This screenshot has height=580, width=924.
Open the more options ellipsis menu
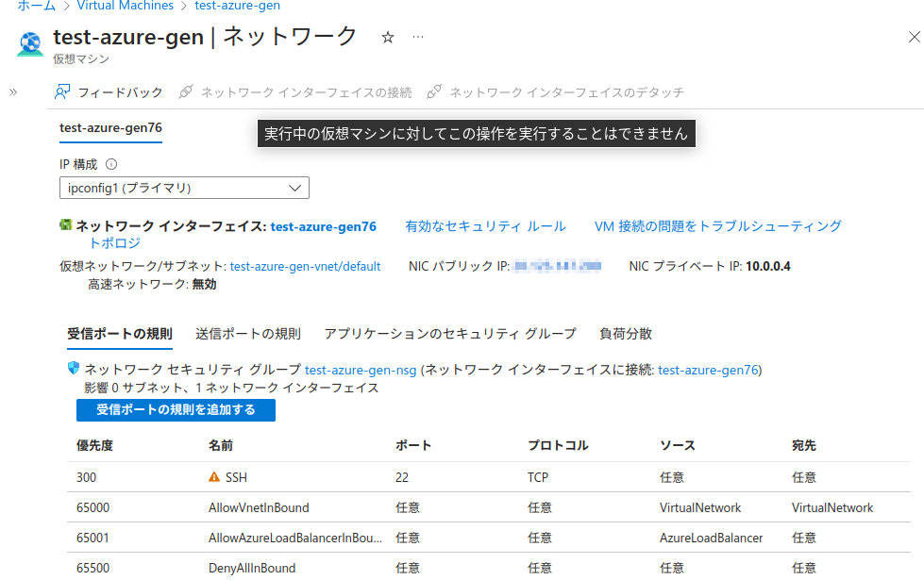click(x=417, y=36)
